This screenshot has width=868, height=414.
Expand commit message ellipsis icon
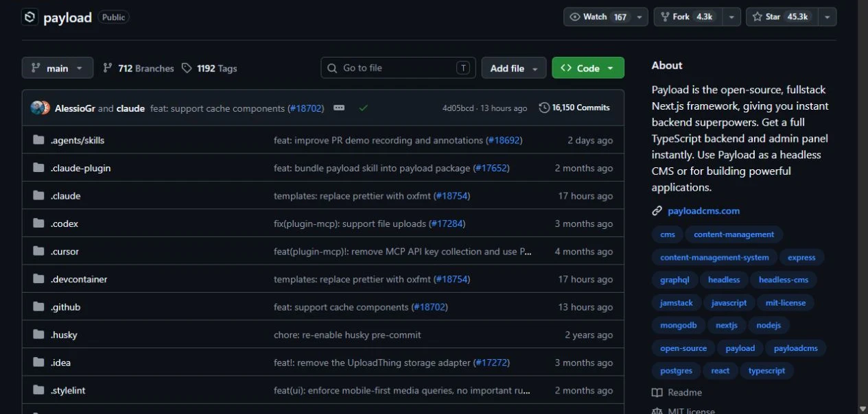(339, 108)
